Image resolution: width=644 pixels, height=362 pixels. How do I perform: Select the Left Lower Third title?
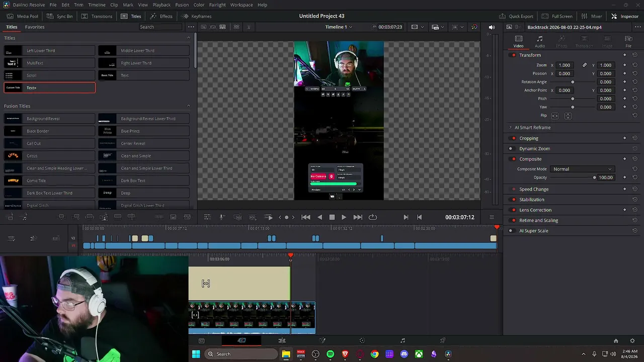coord(50,51)
